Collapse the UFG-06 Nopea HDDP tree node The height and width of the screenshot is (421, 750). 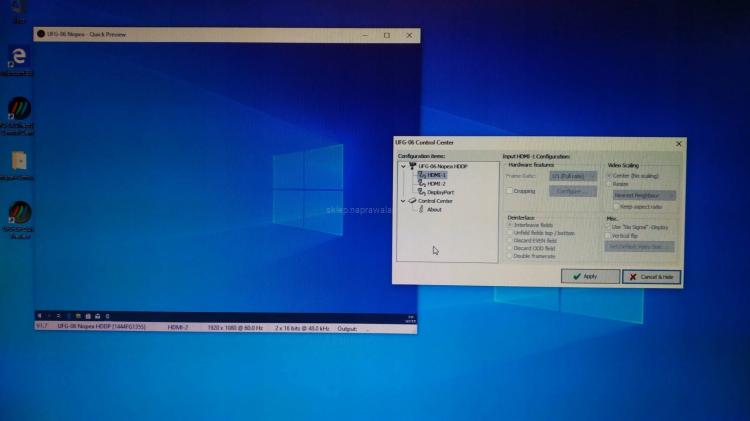[403, 166]
